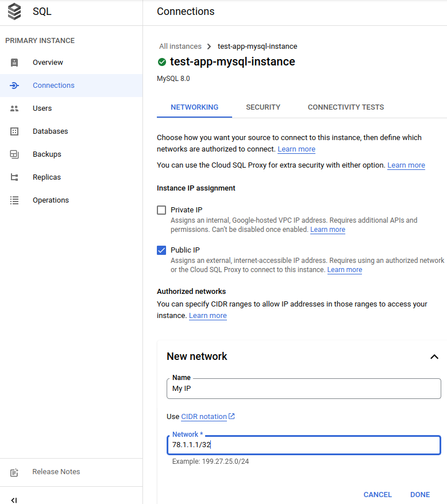The width and height of the screenshot is (447, 504).
Task: Return to All instances via breadcrumb
Action: click(x=180, y=46)
